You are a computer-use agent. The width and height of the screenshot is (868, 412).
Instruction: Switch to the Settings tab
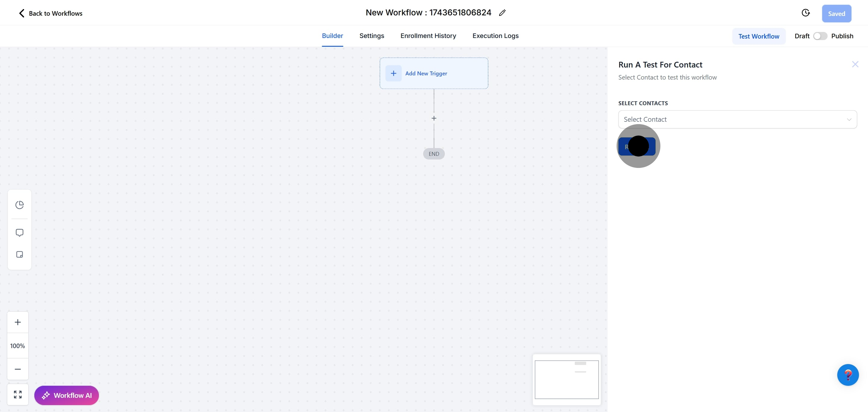point(371,36)
